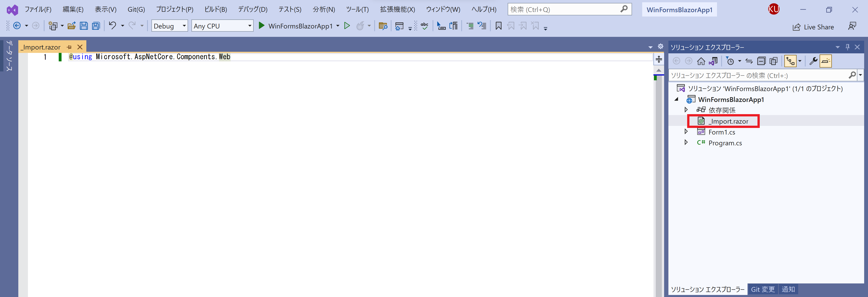The width and height of the screenshot is (868, 297).
Task: Switch to the Git 変更 tab
Action: [x=763, y=289]
